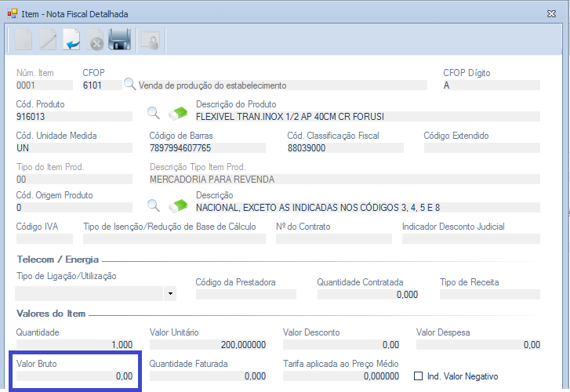Click the edit document pencil icon
Image resolution: width=570 pixels, height=392 pixels.
coord(48,39)
